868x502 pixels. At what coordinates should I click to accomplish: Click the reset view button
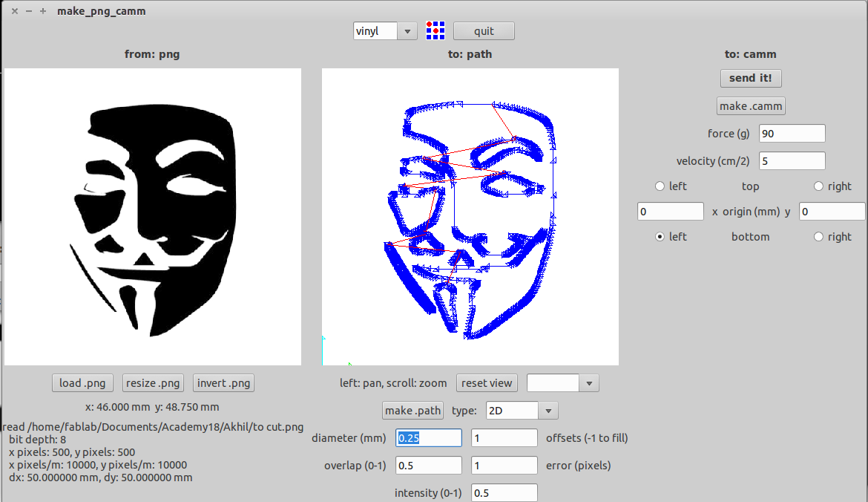pyautogui.click(x=487, y=383)
